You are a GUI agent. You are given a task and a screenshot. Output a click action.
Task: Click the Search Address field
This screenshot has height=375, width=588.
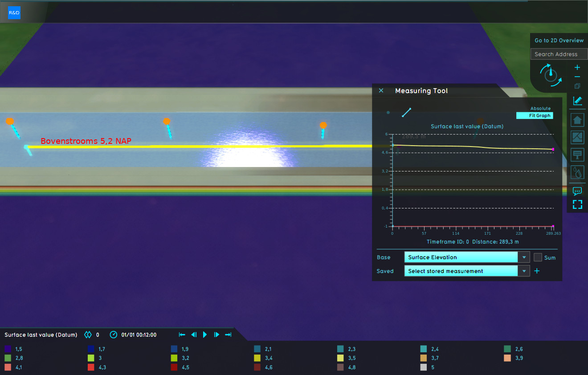point(559,54)
